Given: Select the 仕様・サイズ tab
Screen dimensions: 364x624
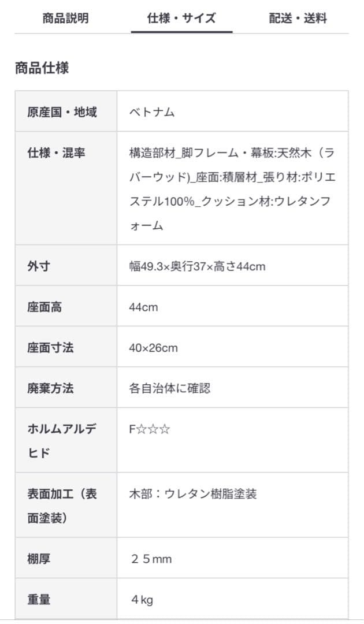Looking at the screenshot, I should (181, 18).
